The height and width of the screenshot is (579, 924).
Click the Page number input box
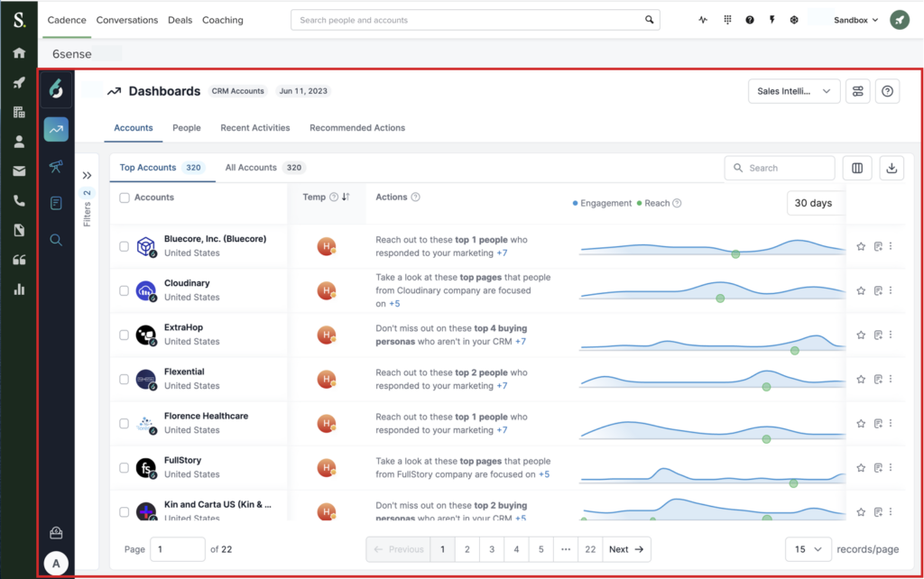coord(178,549)
